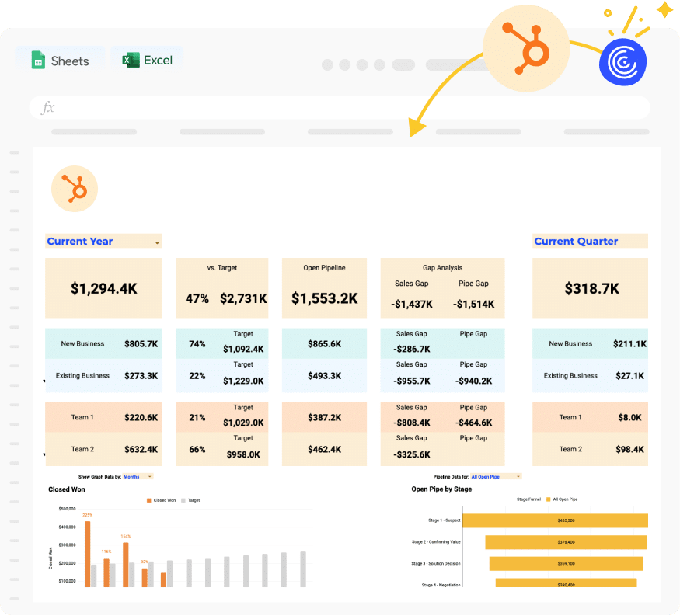
Task: Select the $958.0K target value
Action: [243, 454]
